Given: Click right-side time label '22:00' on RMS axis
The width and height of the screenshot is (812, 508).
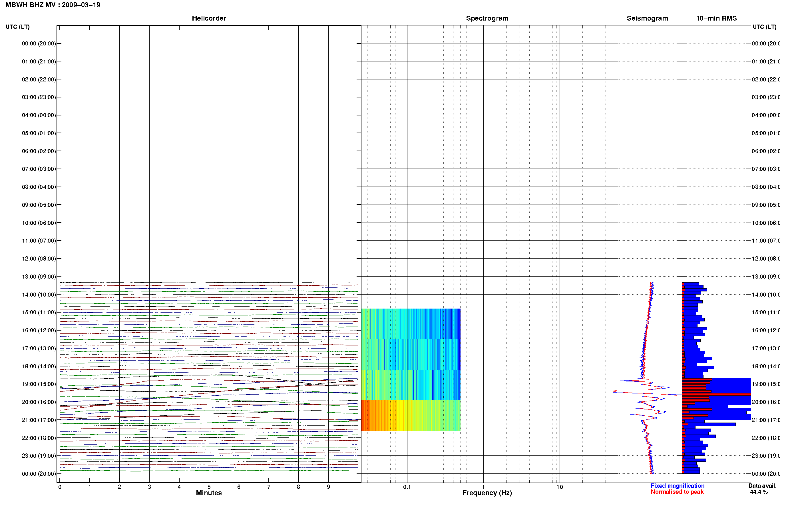Looking at the screenshot, I should pyautogui.click(x=765, y=438).
